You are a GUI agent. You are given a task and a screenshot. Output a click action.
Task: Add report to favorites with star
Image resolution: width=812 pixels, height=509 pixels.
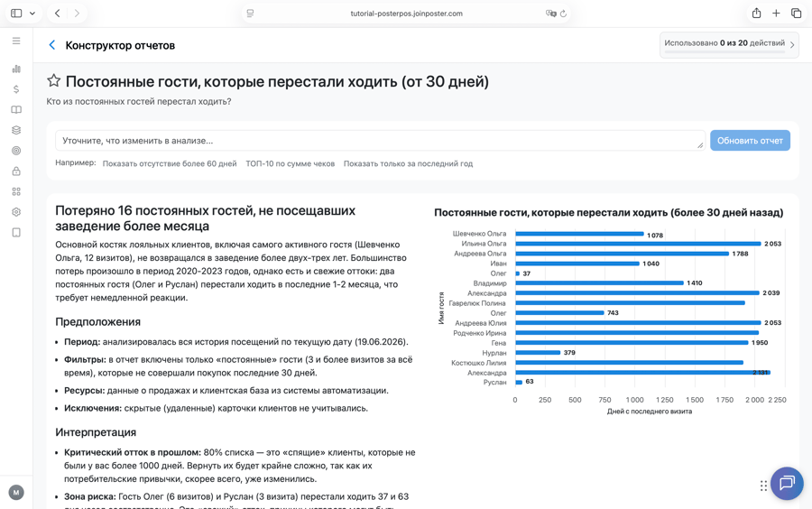[53, 81]
